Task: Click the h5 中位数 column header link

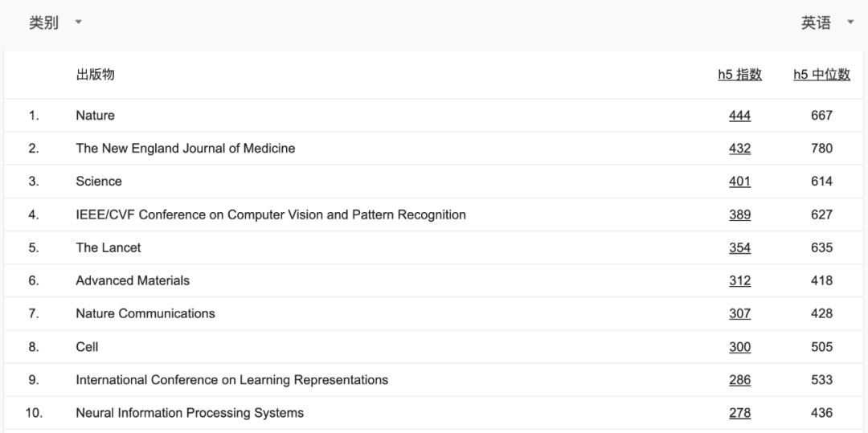Action: [x=821, y=75]
